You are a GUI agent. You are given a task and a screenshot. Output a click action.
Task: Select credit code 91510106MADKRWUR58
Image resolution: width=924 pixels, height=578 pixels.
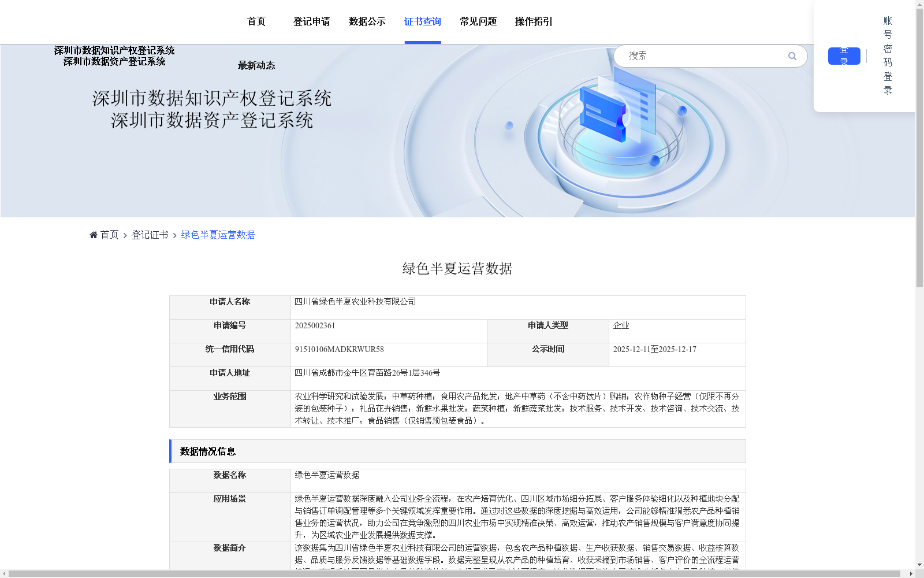pos(339,349)
